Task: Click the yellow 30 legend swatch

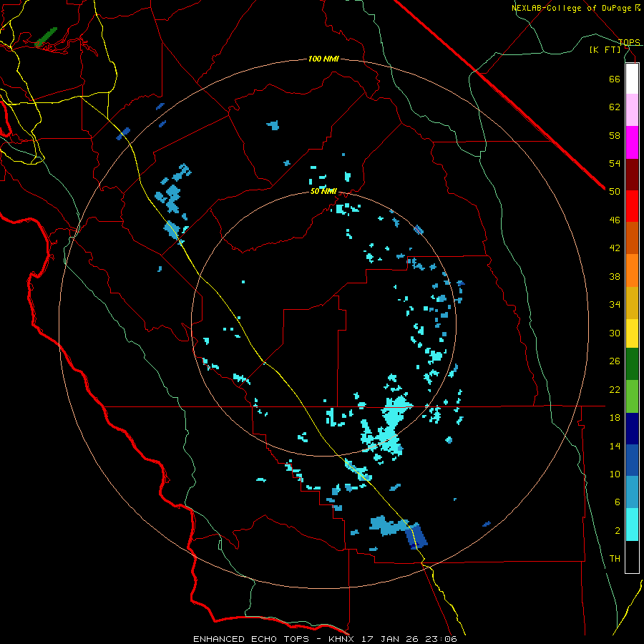Action: point(632,333)
